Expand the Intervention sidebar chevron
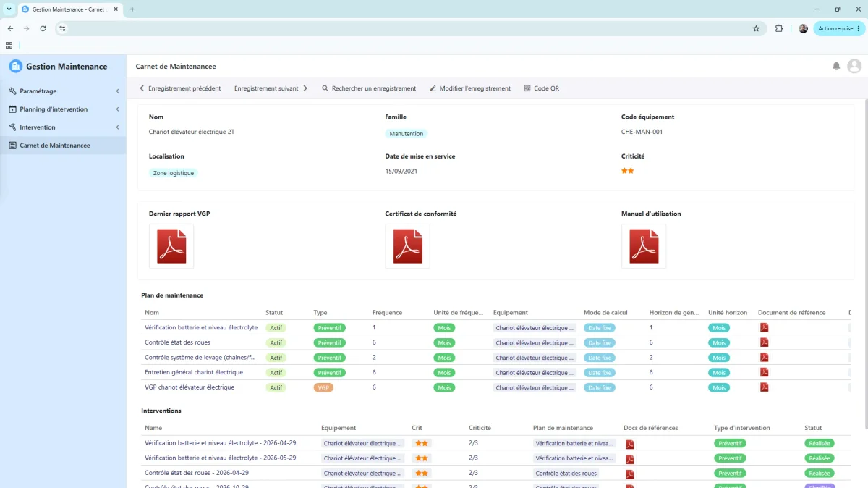 click(117, 127)
